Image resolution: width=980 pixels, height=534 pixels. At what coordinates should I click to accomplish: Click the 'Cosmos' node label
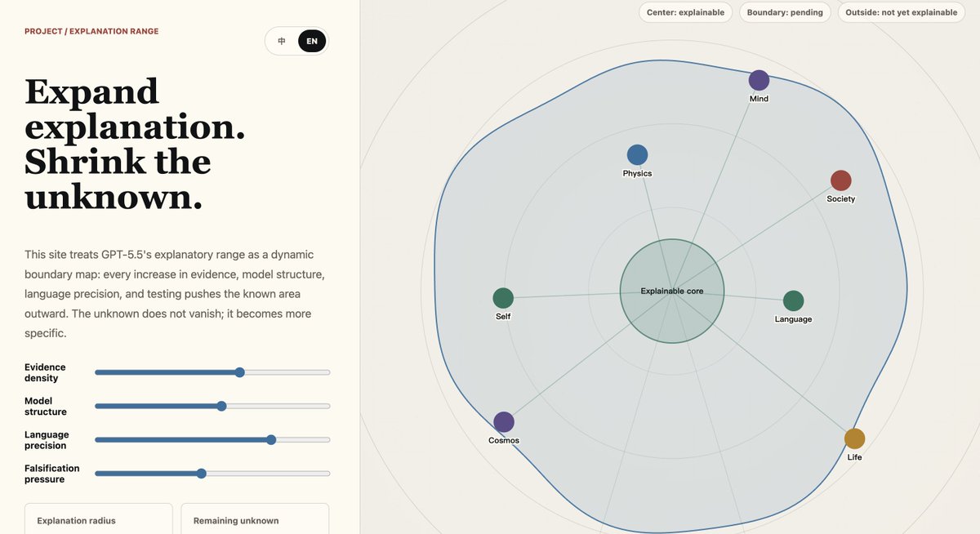(x=504, y=441)
